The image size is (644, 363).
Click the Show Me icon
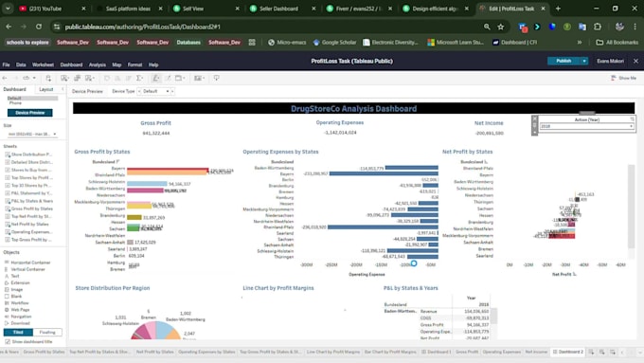(x=614, y=78)
